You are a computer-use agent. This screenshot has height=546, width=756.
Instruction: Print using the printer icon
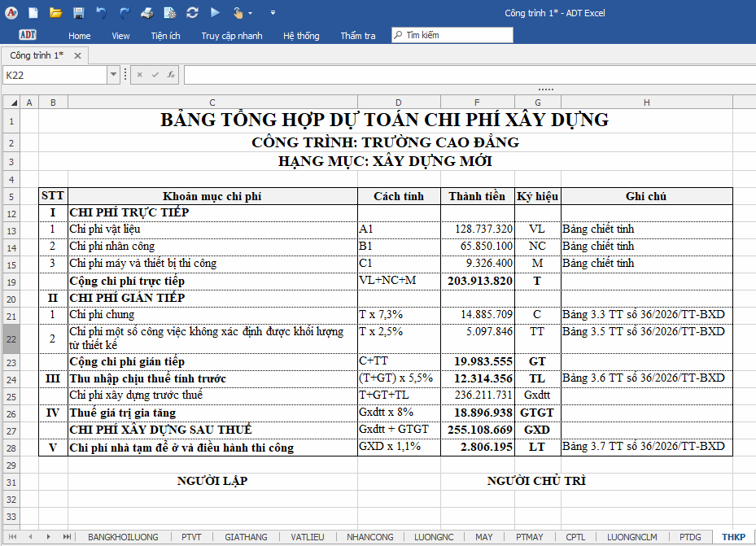[147, 13]
